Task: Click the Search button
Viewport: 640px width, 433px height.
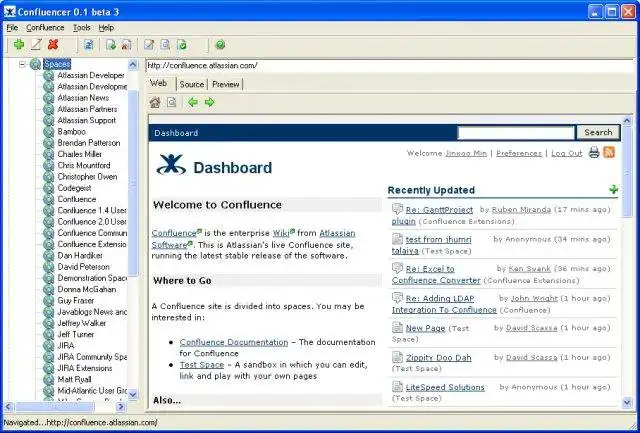Action: click(x=598, y=132)
